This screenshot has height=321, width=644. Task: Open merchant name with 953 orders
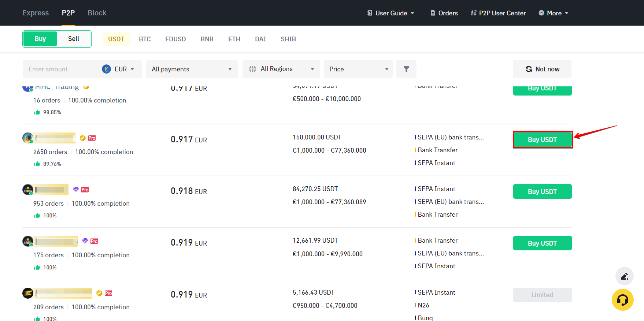click(51, 190)
